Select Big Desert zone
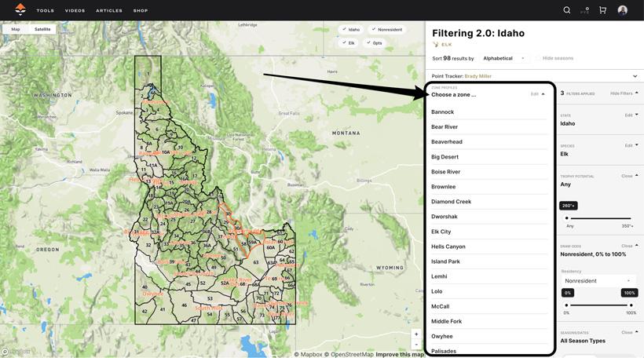 [x=488, y=157]
